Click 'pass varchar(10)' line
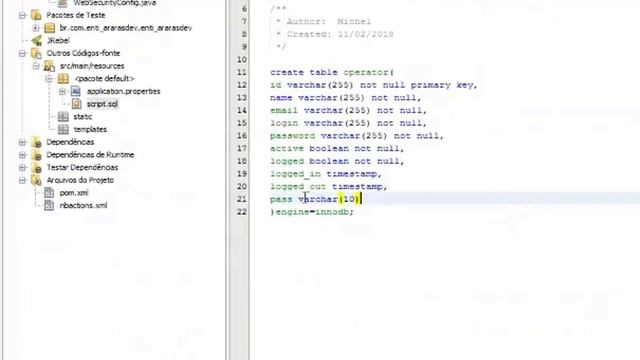The height and width of the screenshot is (360, 640). click(316, 199)
